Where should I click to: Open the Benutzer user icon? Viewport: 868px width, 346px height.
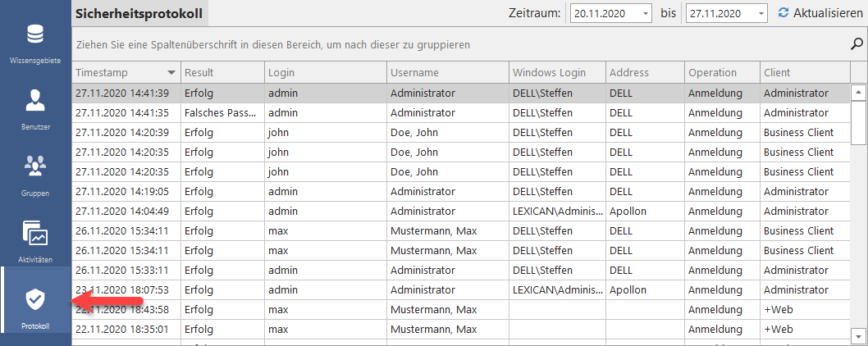point(35,101)
